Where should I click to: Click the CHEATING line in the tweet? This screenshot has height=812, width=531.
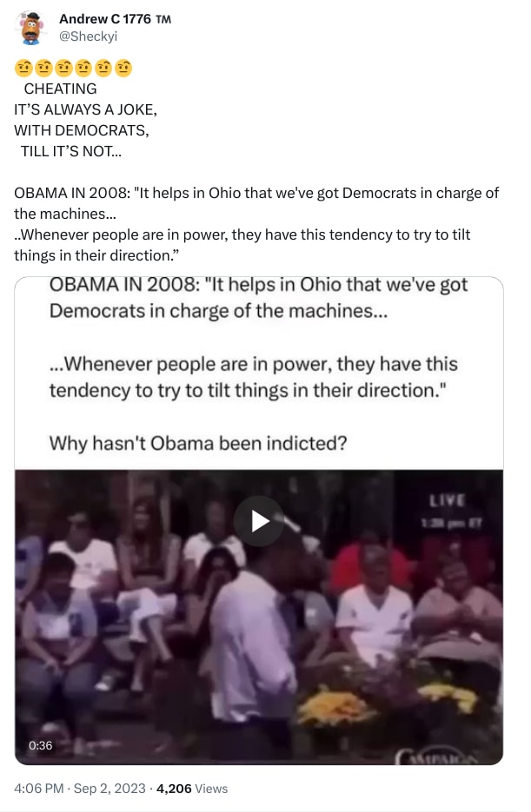pos(60,89)
